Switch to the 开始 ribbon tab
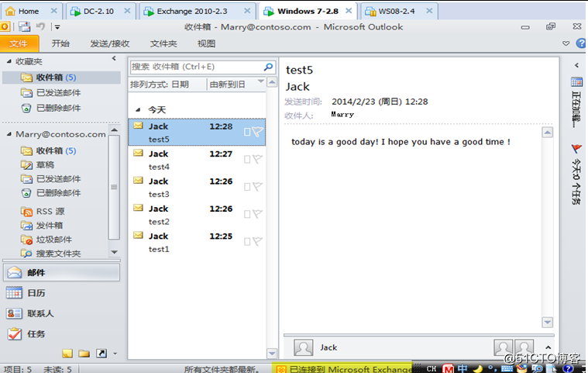 [x=60, y=43]
